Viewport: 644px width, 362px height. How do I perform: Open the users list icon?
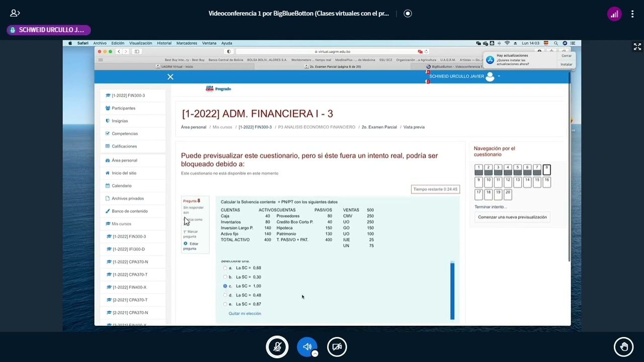tap(15, 14)
